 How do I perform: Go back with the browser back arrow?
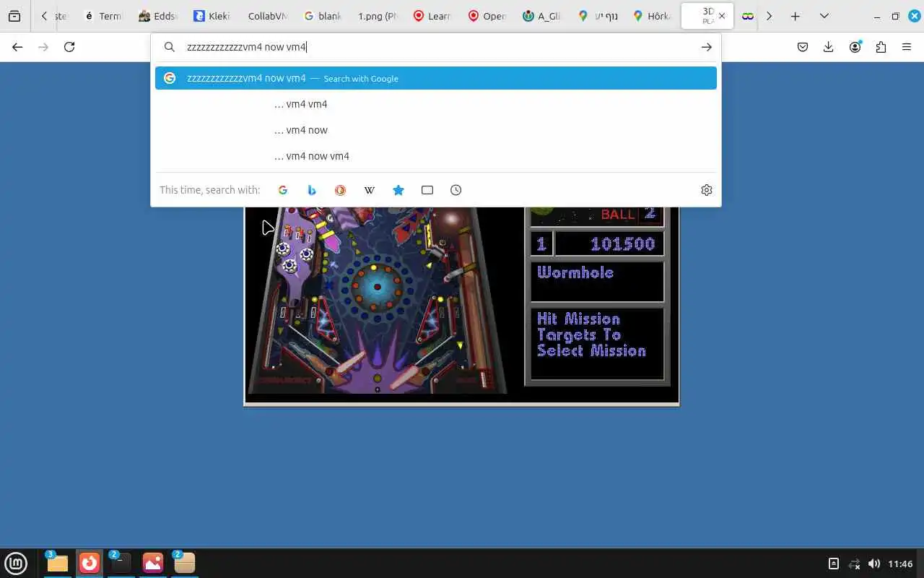17,47
